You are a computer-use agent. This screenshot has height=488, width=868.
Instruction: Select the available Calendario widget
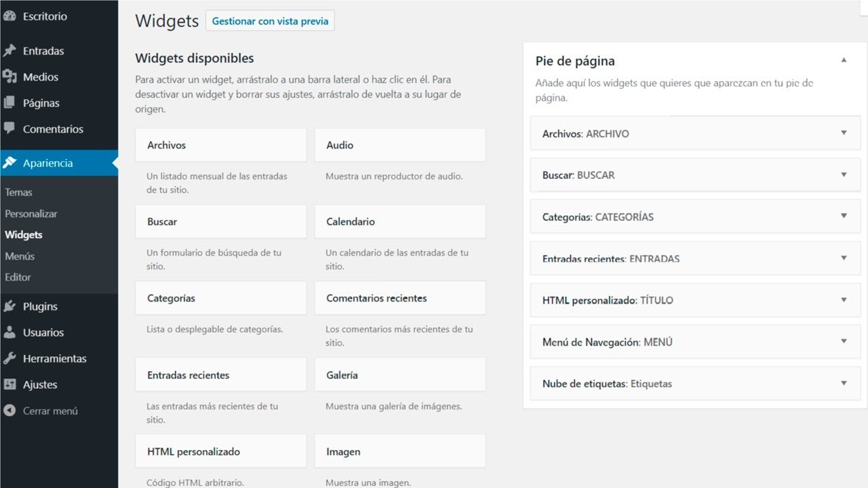click(x=399, y=222)
